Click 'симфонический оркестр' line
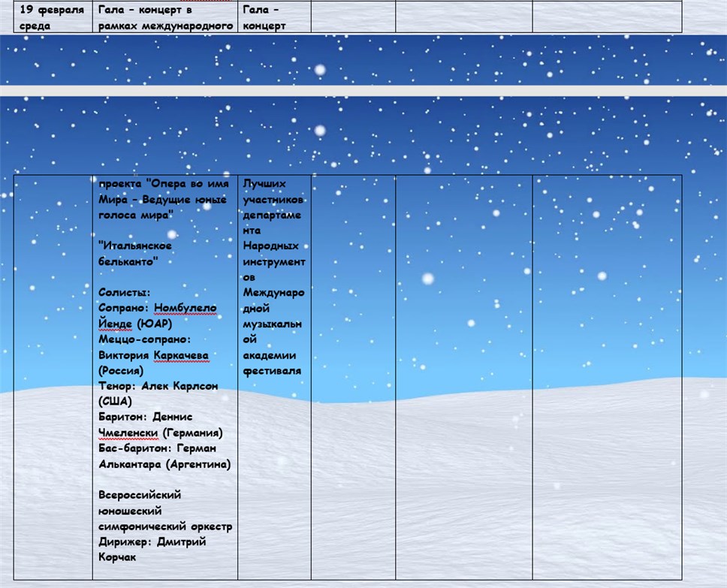 click(x=165, y=526)
